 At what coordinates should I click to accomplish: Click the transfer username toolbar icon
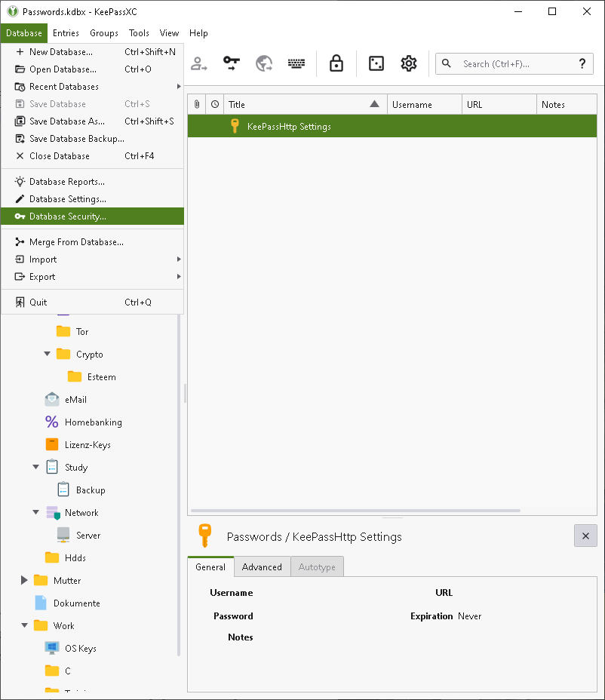(198, 64)
